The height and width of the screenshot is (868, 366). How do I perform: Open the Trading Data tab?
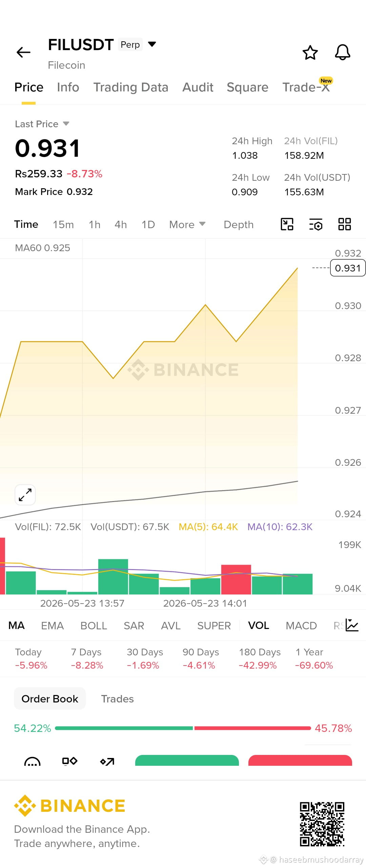pyautogui.click(x=131, y=87)
